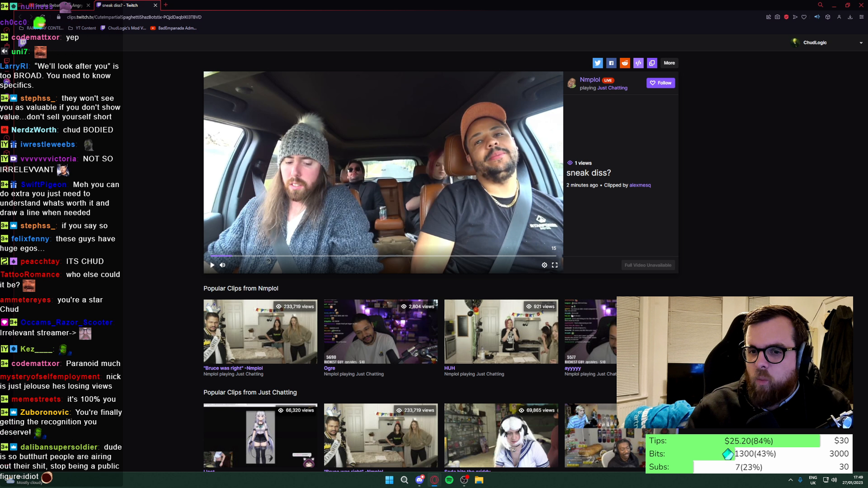Open the My Flow send icon
Image resolution: width=868 pixels, height=488 pixels.
coord(795,17)
